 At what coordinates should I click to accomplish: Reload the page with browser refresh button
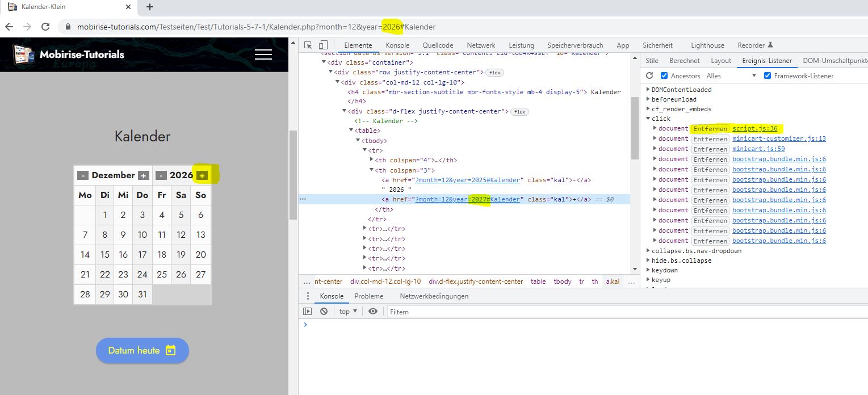pyautogui.click(x=45, y=27)
